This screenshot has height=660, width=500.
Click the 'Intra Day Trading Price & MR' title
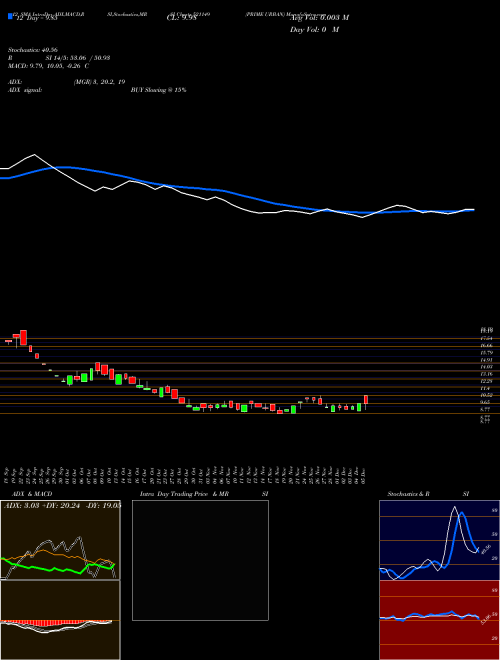point(185,494)
